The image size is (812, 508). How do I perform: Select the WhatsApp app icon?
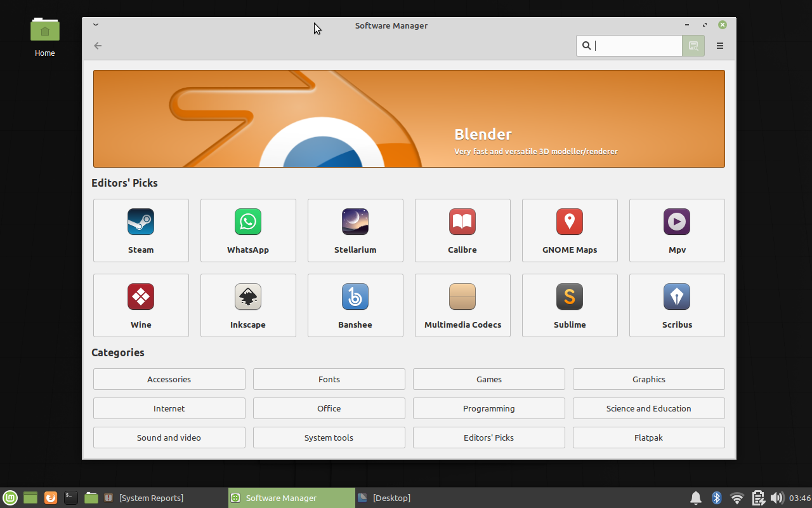coord(247,230)
